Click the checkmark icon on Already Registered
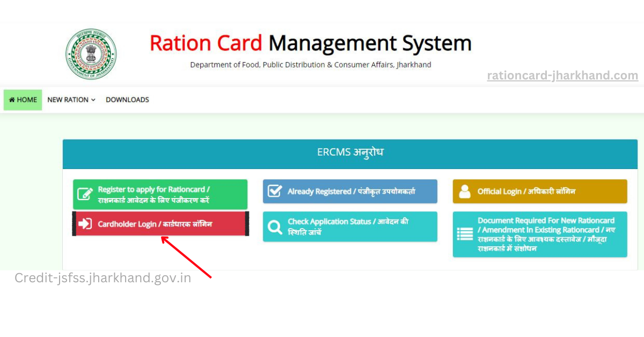644x337 pixels. (275, 191)
